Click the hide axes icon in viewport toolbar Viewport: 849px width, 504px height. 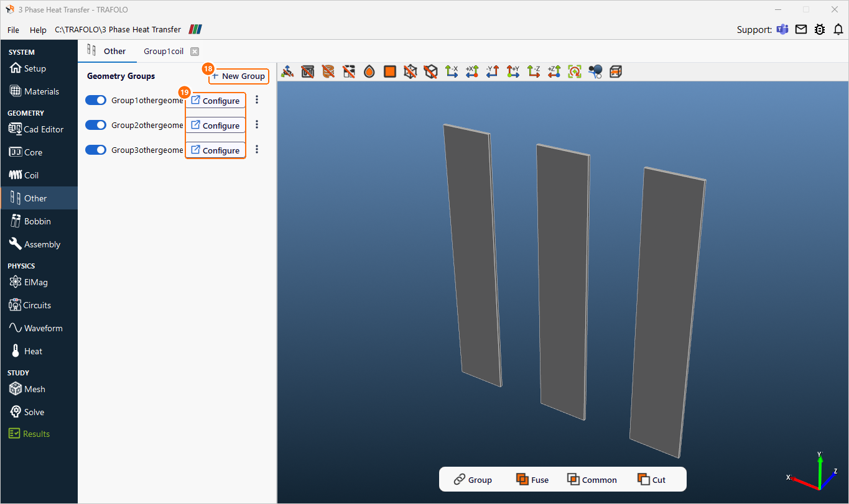coord(287,71)
